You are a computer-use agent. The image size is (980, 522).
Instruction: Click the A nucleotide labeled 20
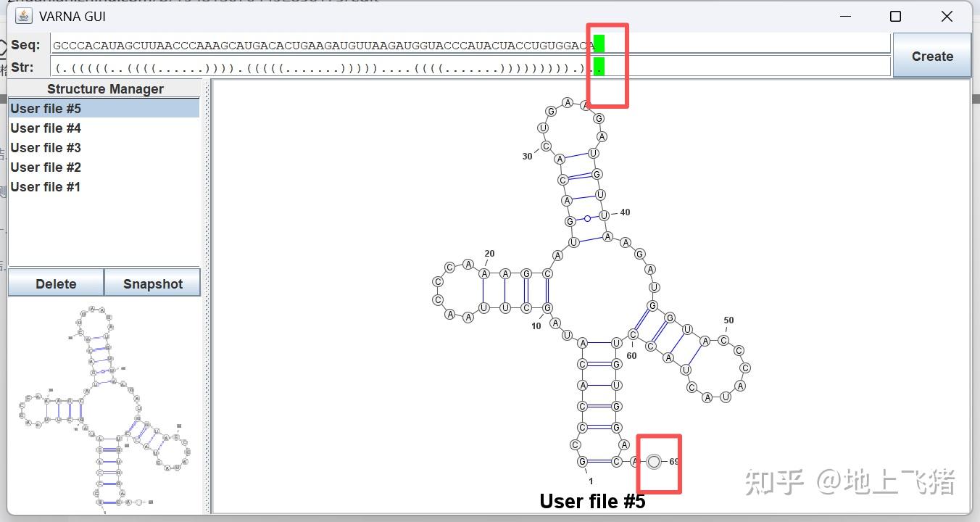coord(484,273)
